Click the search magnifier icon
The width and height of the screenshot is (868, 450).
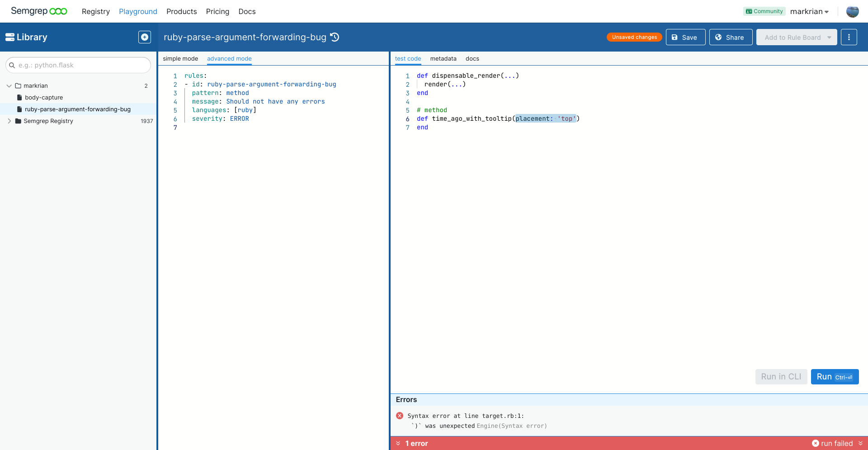pos(12,65)
